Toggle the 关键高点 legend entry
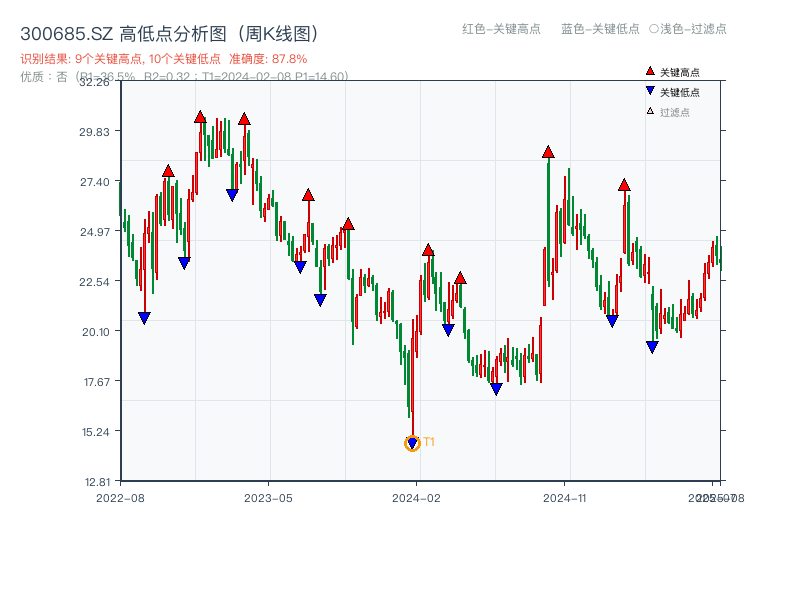The image size is (800, 600). click(672, 72)
